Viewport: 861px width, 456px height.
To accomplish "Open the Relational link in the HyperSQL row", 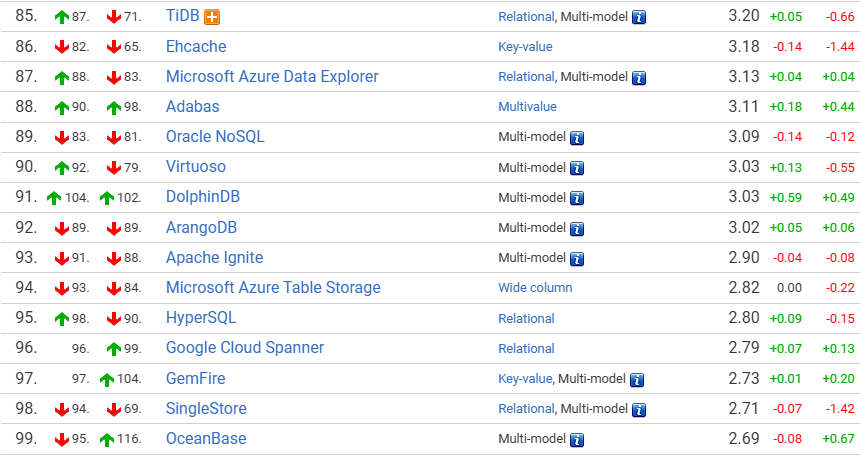I will [526, 319].
